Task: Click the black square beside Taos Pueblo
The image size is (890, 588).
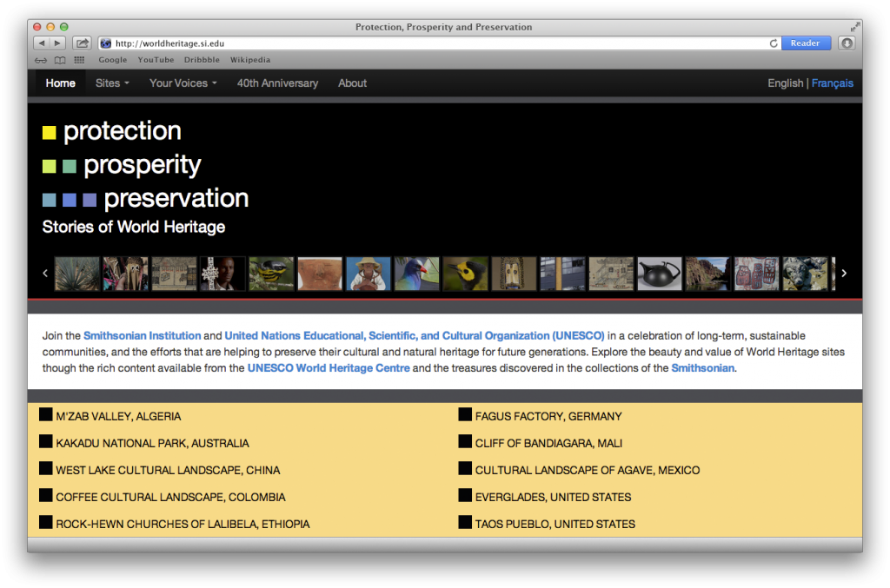Action: [465, 522]
